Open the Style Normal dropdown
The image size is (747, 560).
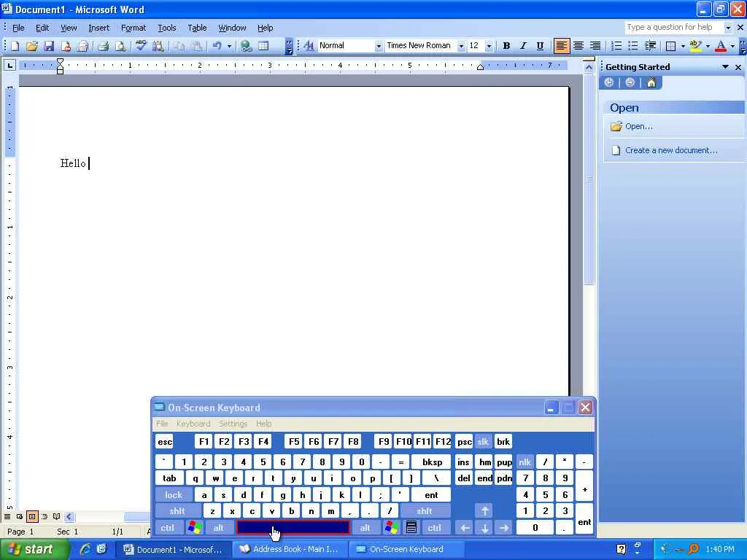[x=379, y=46]
